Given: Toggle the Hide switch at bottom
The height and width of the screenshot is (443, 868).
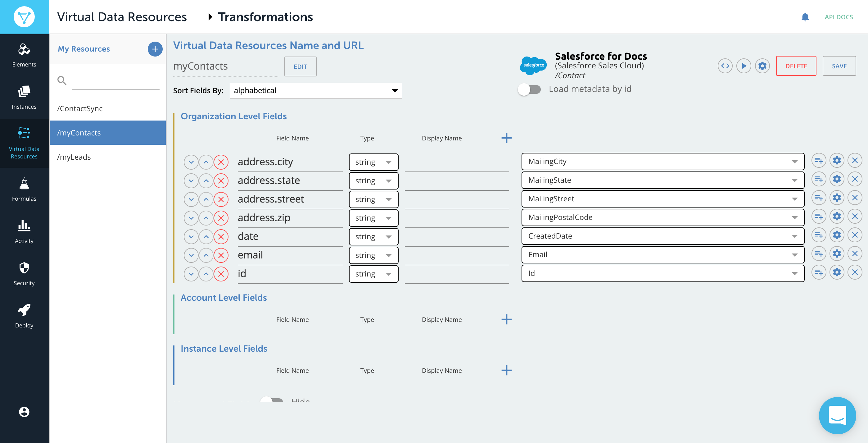Looking at the screenshot, I should click(272, 400).
